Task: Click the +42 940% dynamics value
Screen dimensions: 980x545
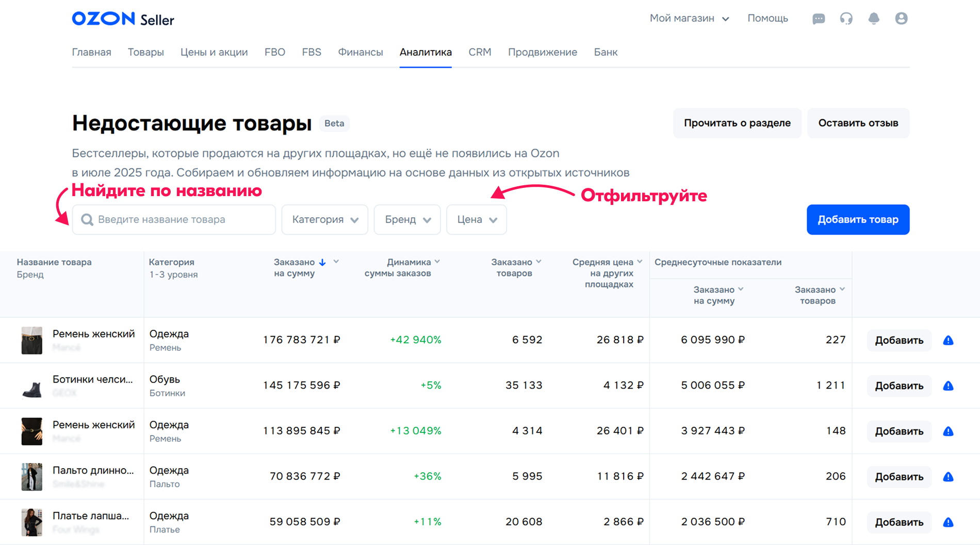Action: click(x=416, y=340)
